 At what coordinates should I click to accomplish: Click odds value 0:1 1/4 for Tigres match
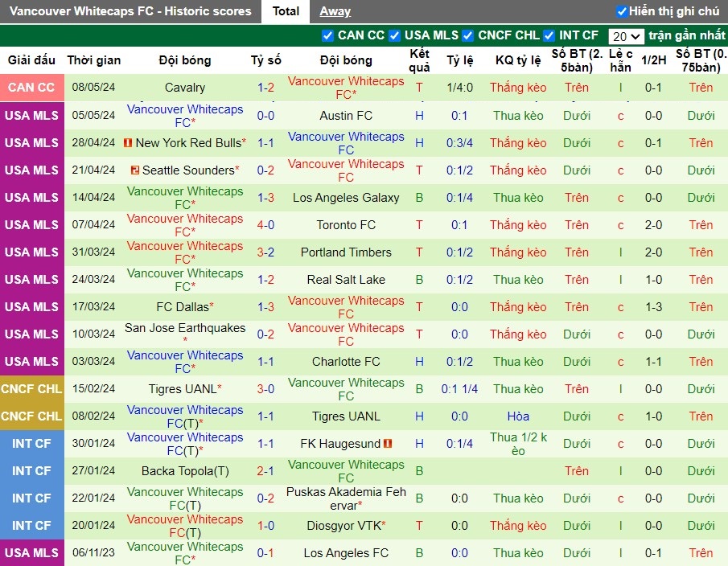[459, 389]
